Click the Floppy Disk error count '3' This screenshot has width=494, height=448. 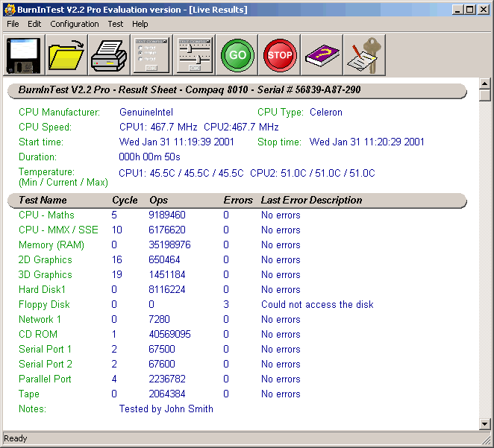(x=226, y=305)
